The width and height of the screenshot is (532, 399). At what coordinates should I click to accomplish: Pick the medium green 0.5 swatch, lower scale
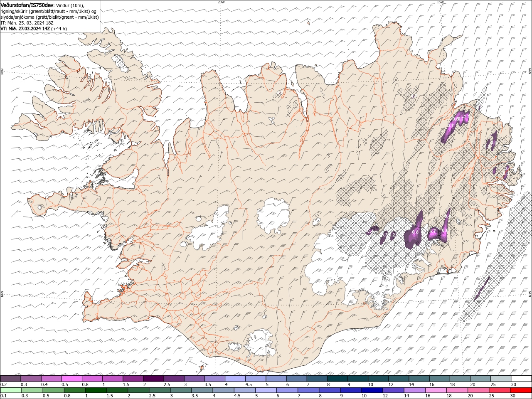(x=53, y=390)
